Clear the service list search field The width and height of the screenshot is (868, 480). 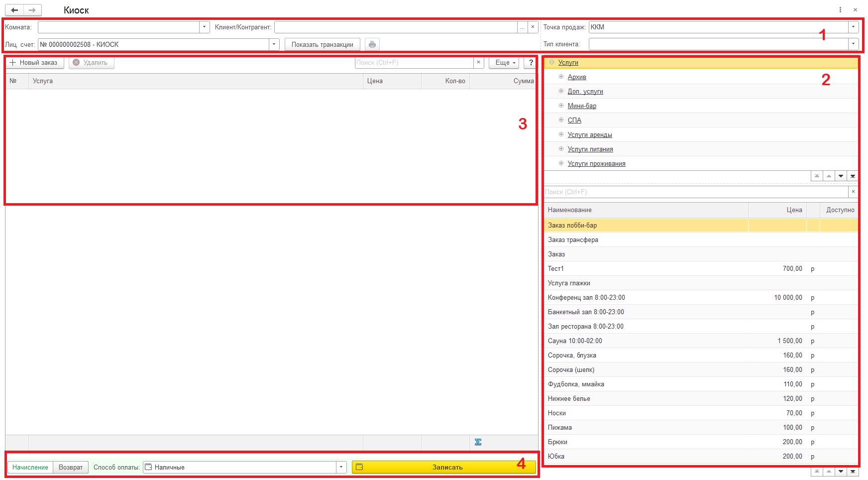(x=853, y=192)
